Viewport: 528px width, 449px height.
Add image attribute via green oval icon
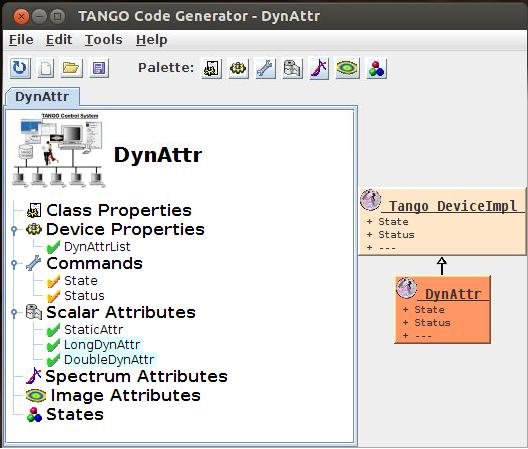pyautogui.click(x=348, y=68)
